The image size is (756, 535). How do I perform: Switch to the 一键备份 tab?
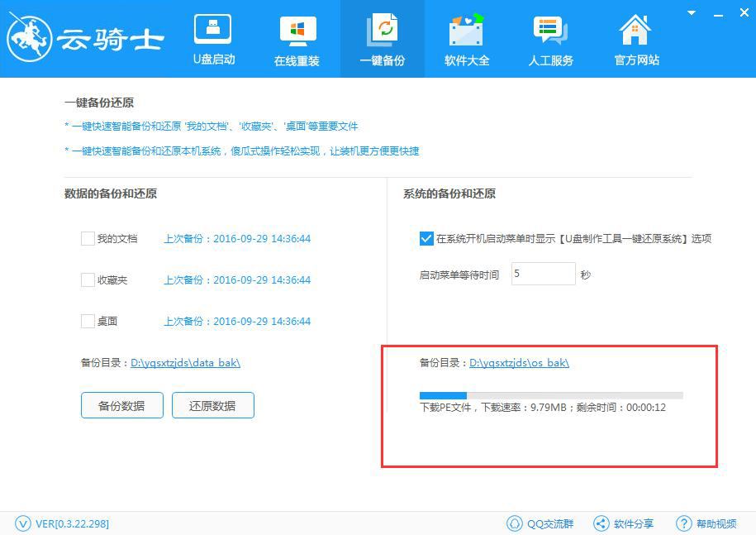(x=382, y=37)
